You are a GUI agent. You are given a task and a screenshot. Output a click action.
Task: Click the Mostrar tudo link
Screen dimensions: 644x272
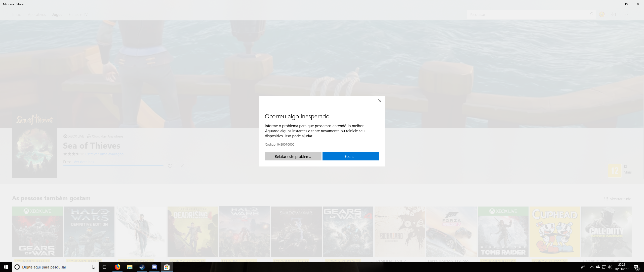tap(618, 199)
